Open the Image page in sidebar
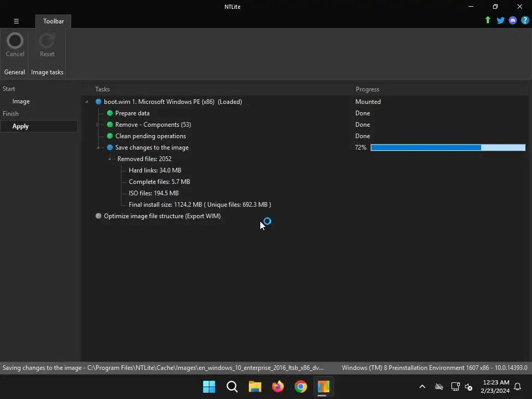The image size is (532, 399). (21, 101)
